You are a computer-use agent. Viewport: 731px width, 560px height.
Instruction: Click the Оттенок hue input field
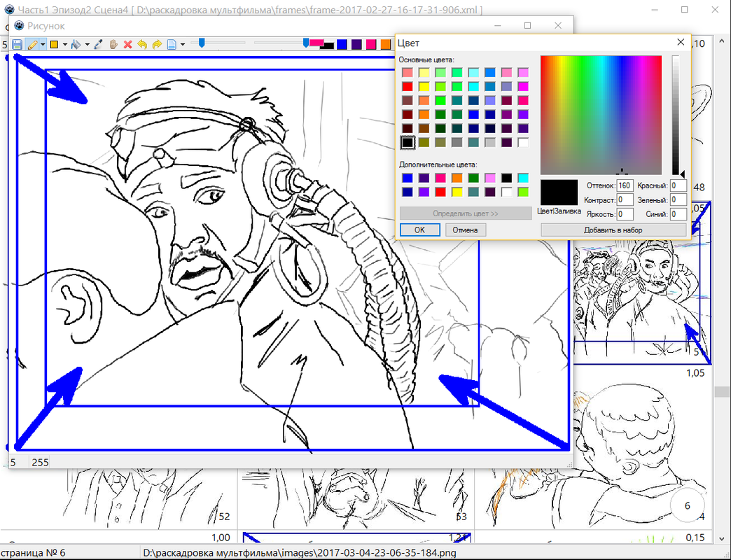[x=625, y=185]
